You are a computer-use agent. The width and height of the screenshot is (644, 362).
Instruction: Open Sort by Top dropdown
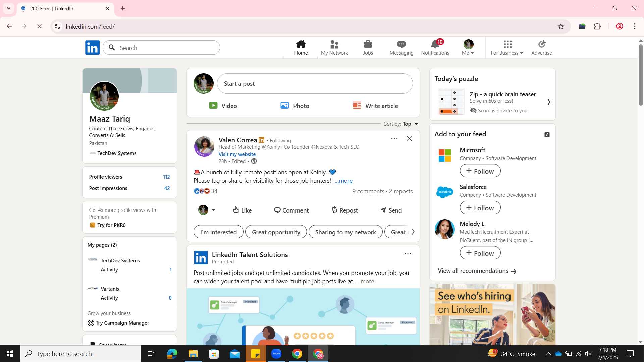(x=401, y=124)
